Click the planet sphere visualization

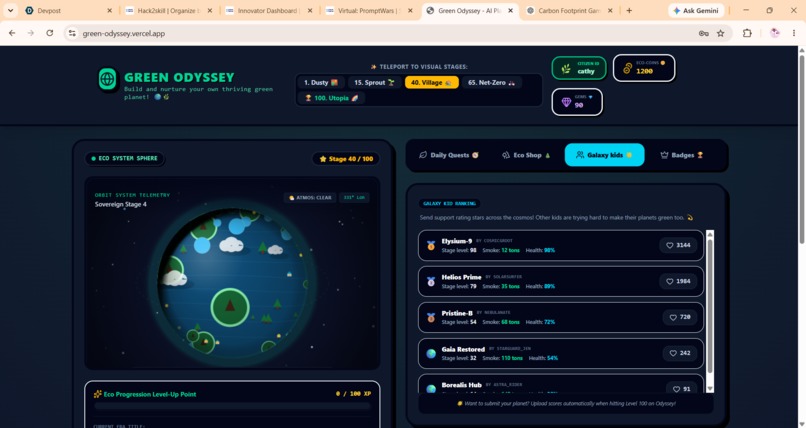coord(232,284)
